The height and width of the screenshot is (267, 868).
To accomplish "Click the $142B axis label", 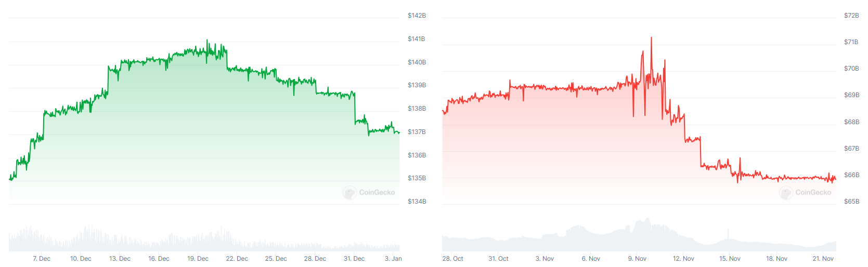I will 417,16.
